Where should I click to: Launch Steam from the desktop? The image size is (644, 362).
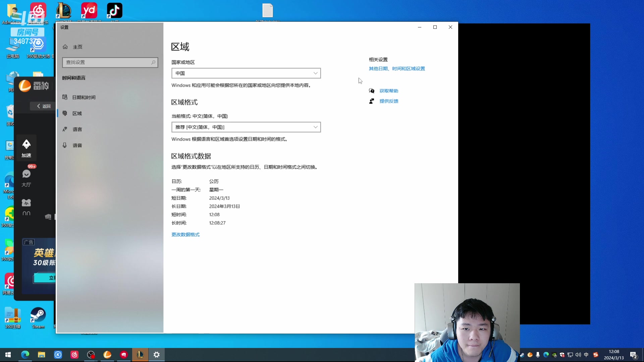pyautogui.click(x=38, y=315)
